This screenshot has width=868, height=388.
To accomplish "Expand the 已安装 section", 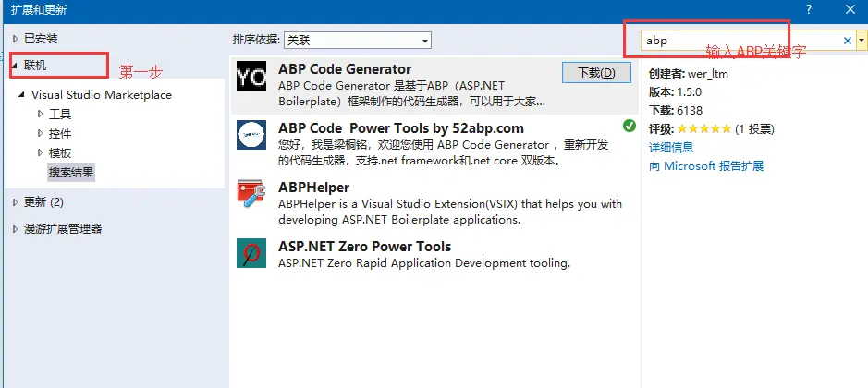I will click(x=16, y=39).
